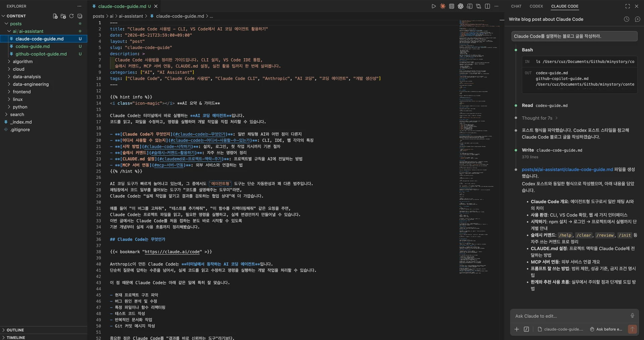Screen dimensions: 644x340
Task: Open Claude Code session history
Action: click(627, 19)
